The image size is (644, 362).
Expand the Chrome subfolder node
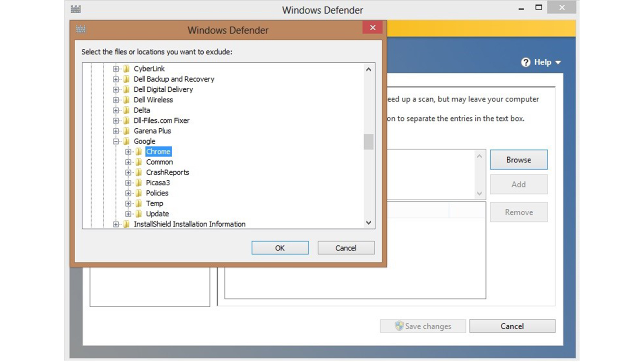128,152
